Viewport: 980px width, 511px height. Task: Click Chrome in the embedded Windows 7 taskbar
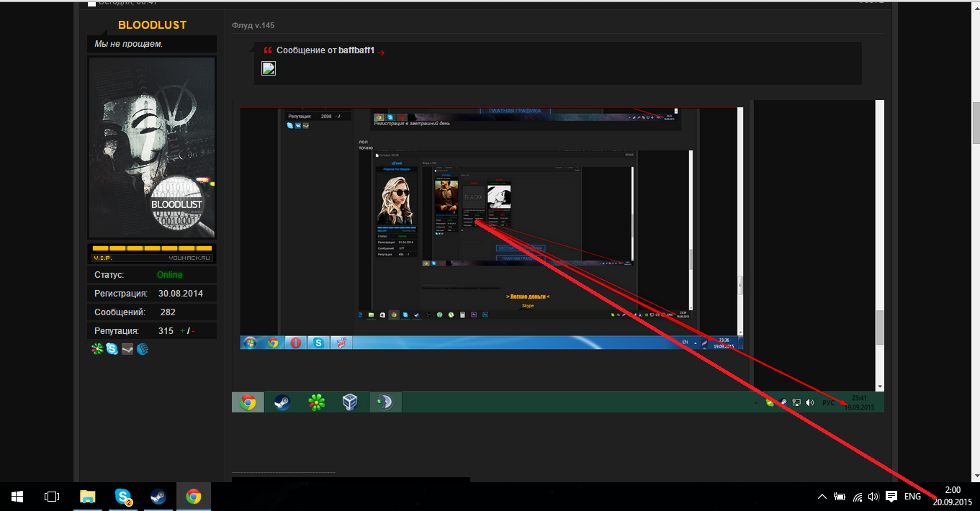[273, 343]
